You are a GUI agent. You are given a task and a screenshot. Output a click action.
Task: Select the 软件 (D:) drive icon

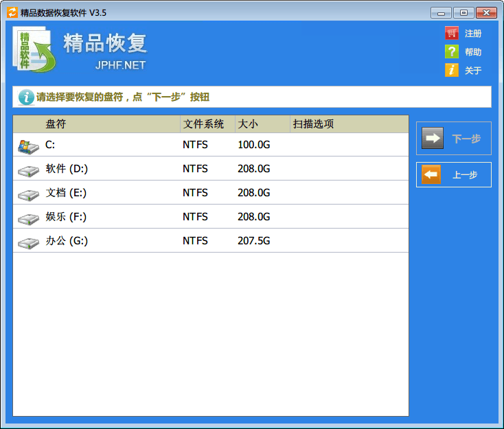(x=28, y=171)
